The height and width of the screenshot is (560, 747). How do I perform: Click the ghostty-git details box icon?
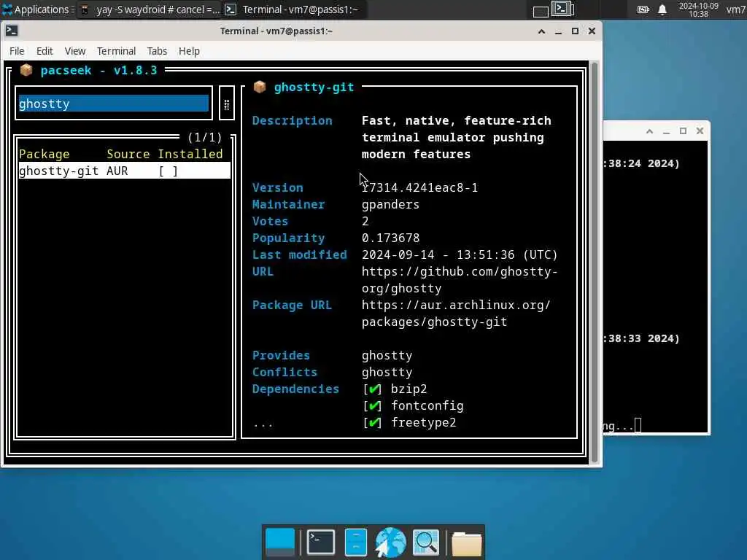point(260,87)
